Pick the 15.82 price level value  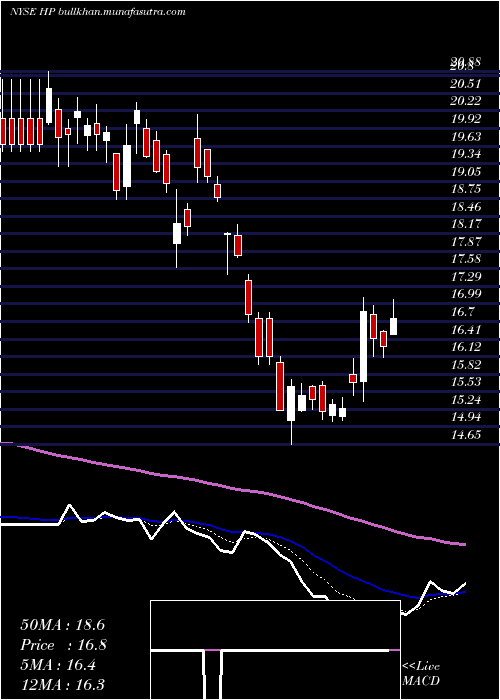click(x=466, y=365)
